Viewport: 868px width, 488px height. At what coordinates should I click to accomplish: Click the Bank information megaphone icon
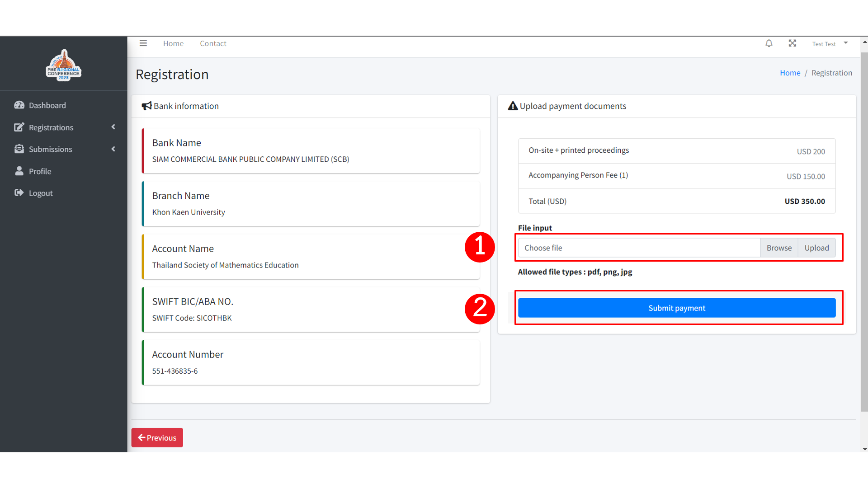tap(146, 106)
